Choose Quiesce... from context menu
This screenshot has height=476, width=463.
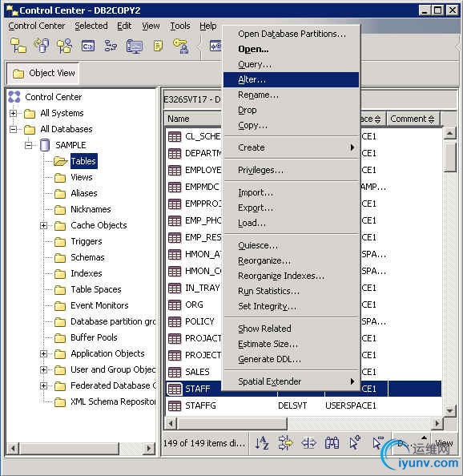[x=292, y=245]
